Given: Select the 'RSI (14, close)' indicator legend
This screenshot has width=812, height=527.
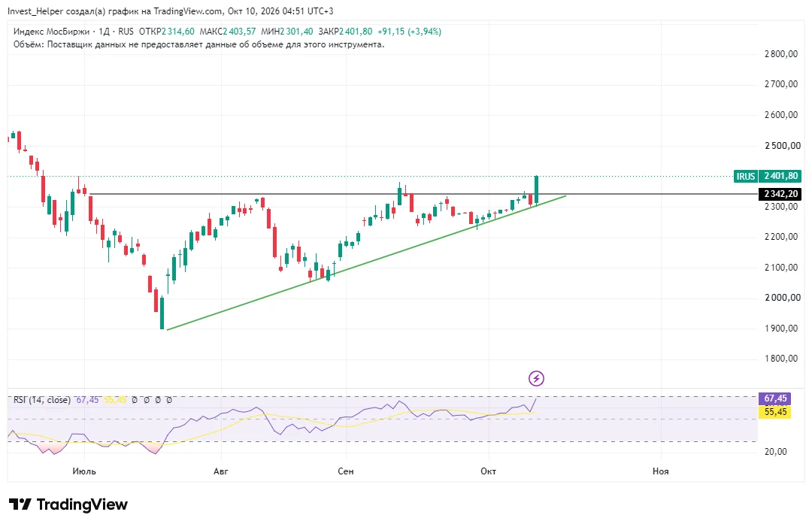Looking at the screenshot, I should point(42,400).
